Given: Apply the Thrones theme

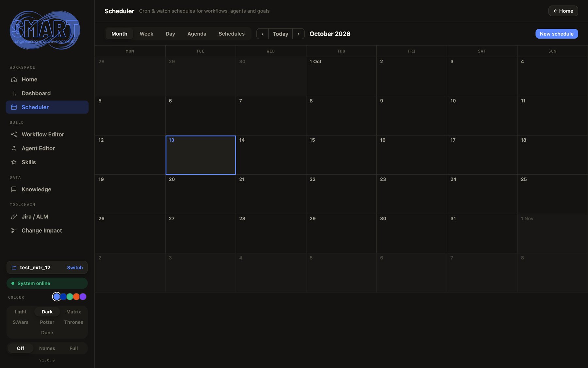Looking at the screenshot, I should pos(73,322).
